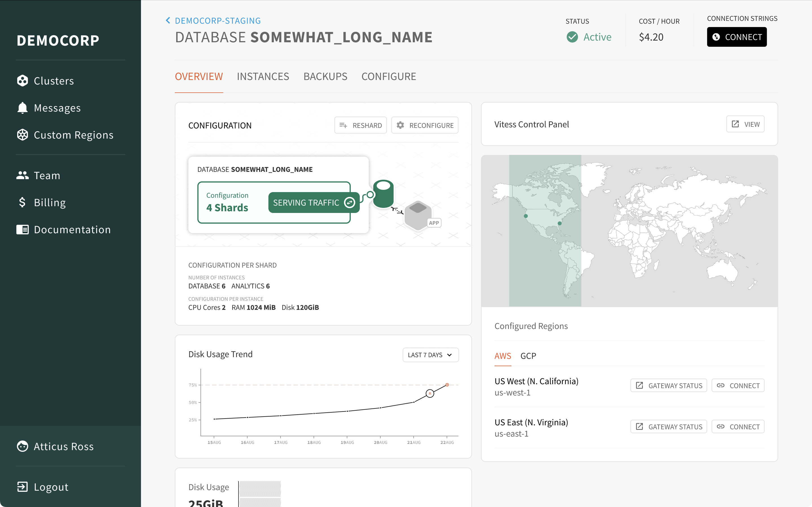Open GATEWAY STATUS for us-east-1

[x=668, y=426]
